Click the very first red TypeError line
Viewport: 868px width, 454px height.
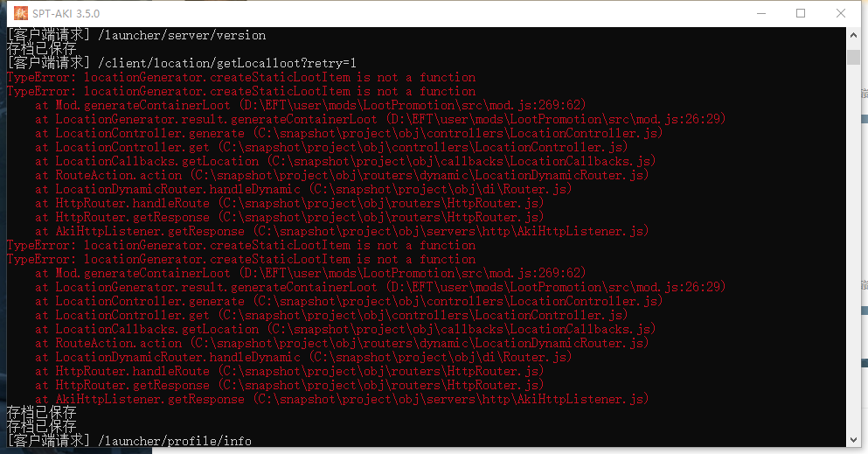pyautogui.click(x=241, y=77)
